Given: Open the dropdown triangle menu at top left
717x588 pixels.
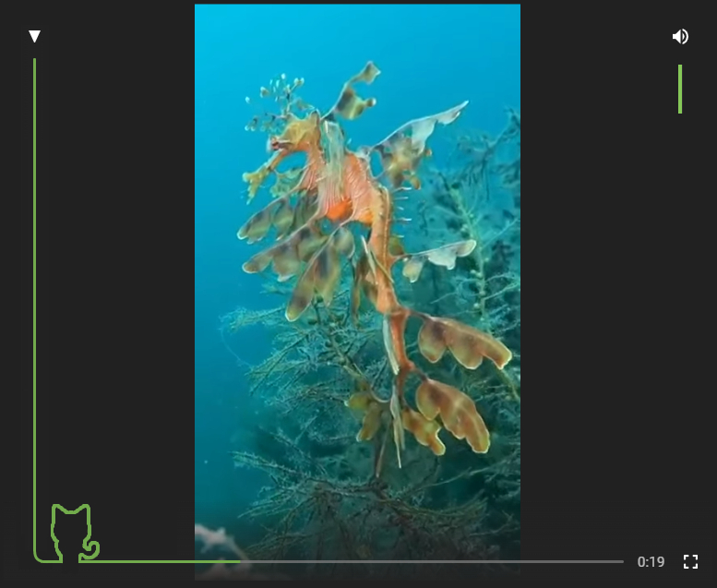Looking at the screenshot, I should 34,36.
